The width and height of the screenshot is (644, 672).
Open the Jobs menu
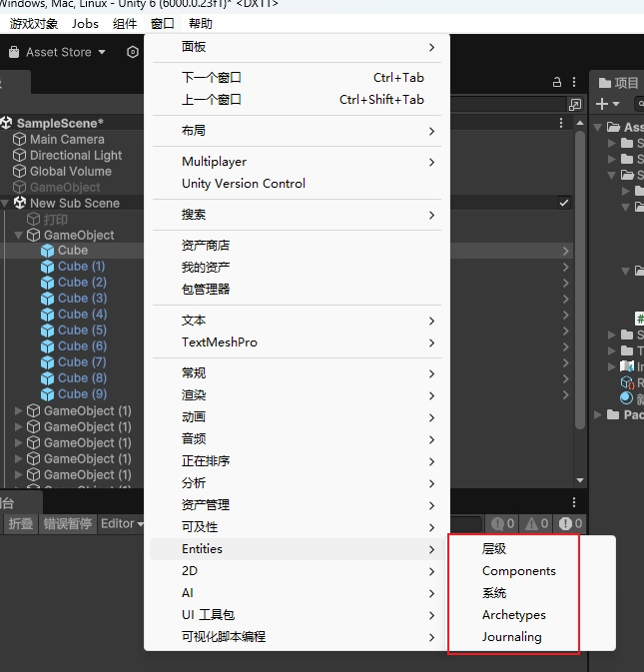(x=85, y=24)
